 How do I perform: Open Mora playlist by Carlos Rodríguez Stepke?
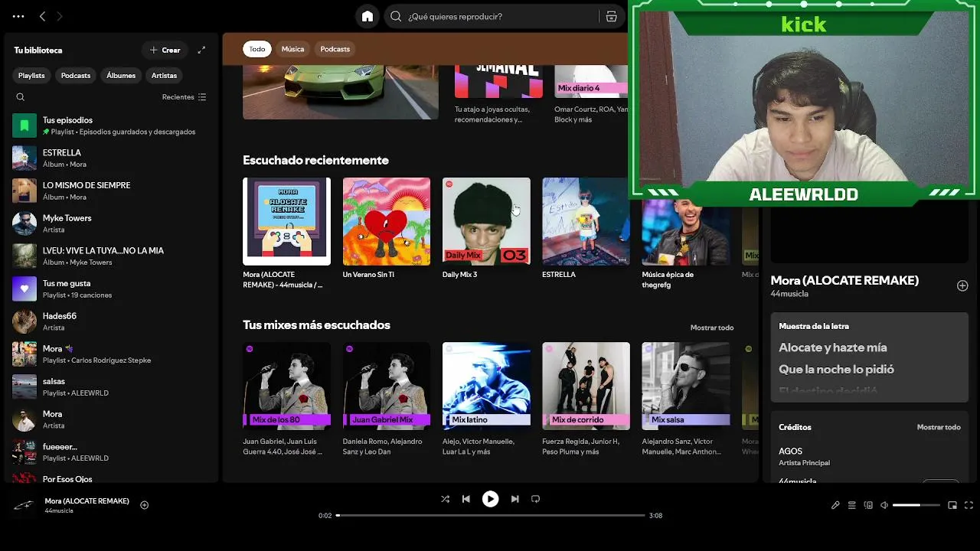tap(111, 354)
